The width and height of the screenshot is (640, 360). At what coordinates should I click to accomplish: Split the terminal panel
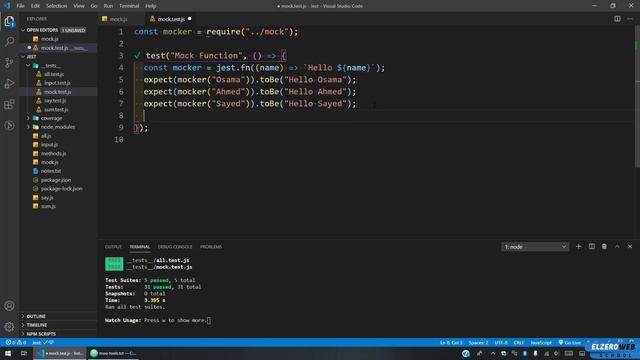tap(591, 247)
